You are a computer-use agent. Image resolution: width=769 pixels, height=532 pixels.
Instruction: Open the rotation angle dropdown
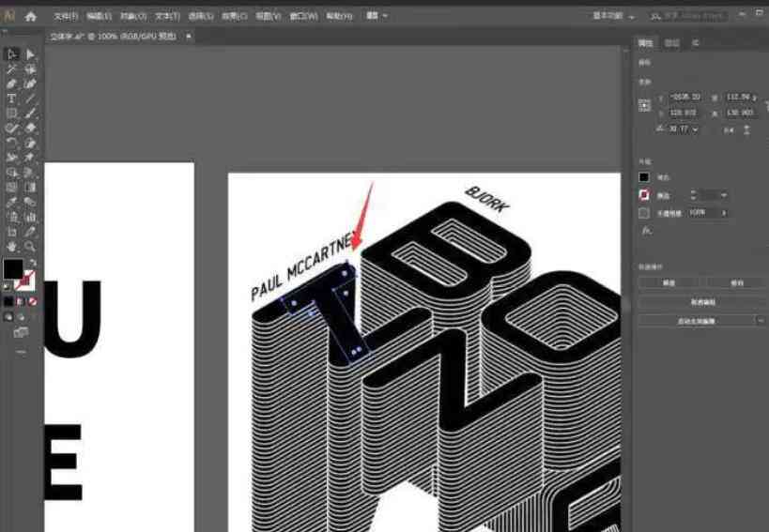click(x=695, y=129)
